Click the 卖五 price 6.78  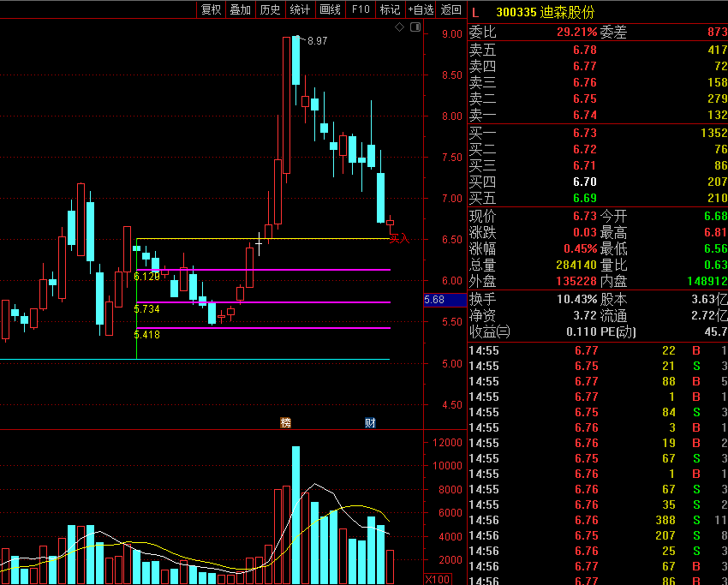(584, 50)
